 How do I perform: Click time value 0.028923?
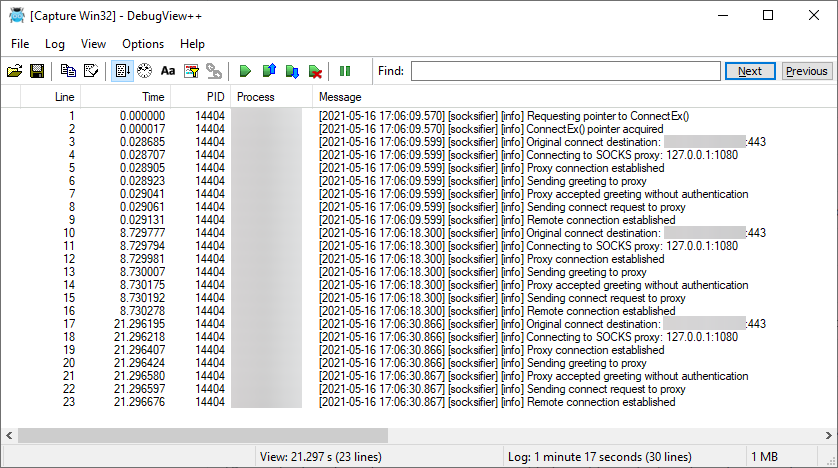click(142, 181)
